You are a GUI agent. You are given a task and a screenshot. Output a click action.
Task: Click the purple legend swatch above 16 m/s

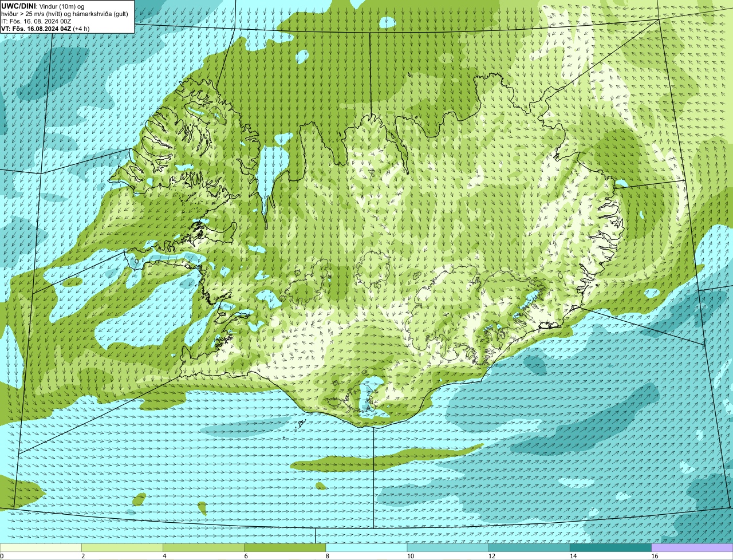pyautogui.click(x=692, y=547)
